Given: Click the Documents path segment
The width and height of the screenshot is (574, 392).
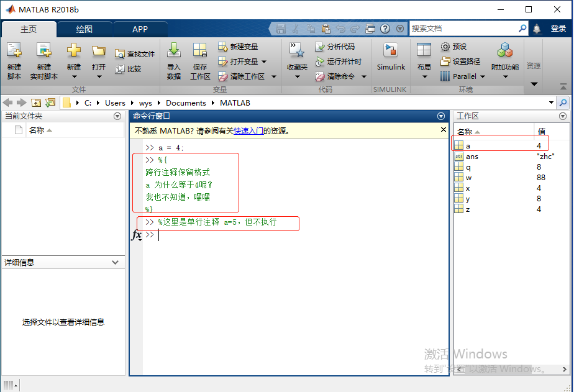Looking at the screenshot, I should click(186, 103).
